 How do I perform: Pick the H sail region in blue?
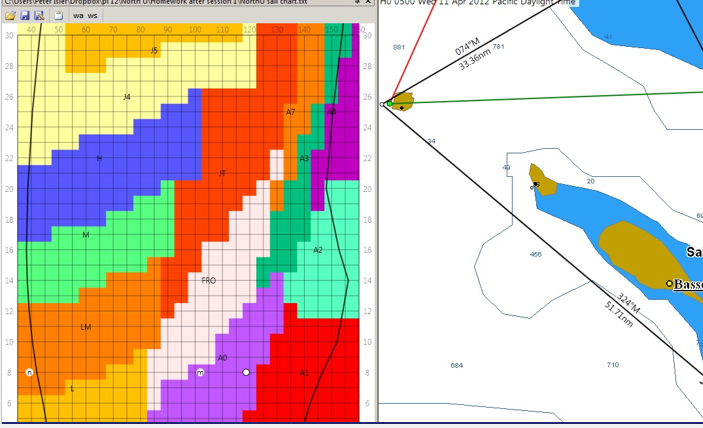coord(99,158)
